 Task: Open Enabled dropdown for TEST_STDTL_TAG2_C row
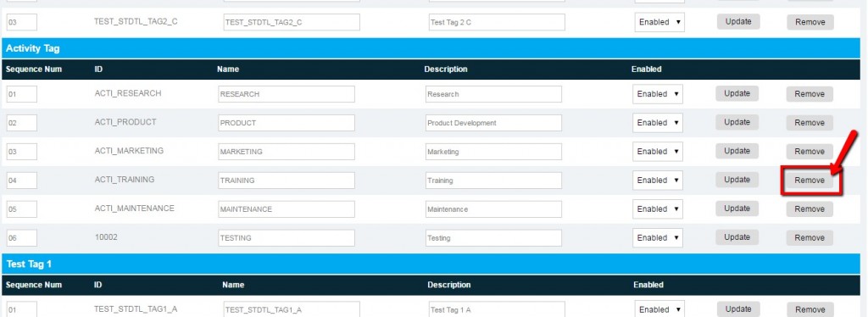659,22
